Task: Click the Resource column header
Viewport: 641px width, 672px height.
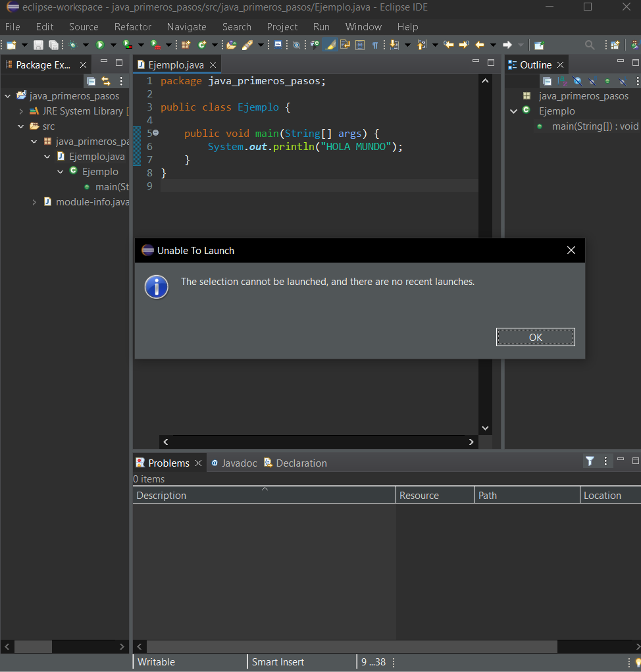Action: point(435,495)
